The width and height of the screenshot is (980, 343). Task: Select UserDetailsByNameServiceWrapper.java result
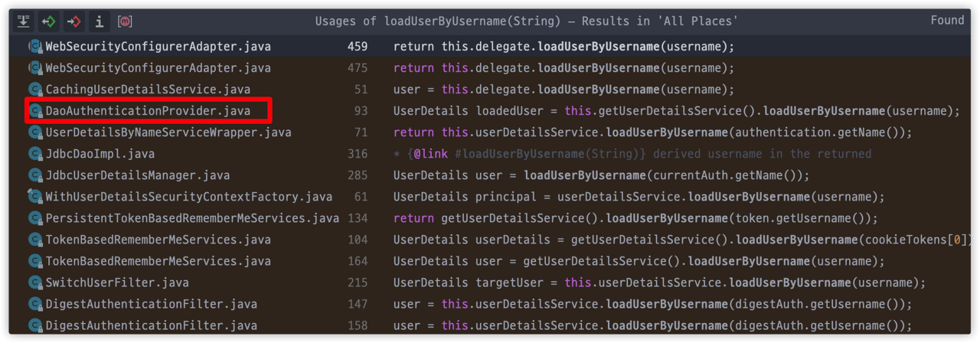pos(168,132)
